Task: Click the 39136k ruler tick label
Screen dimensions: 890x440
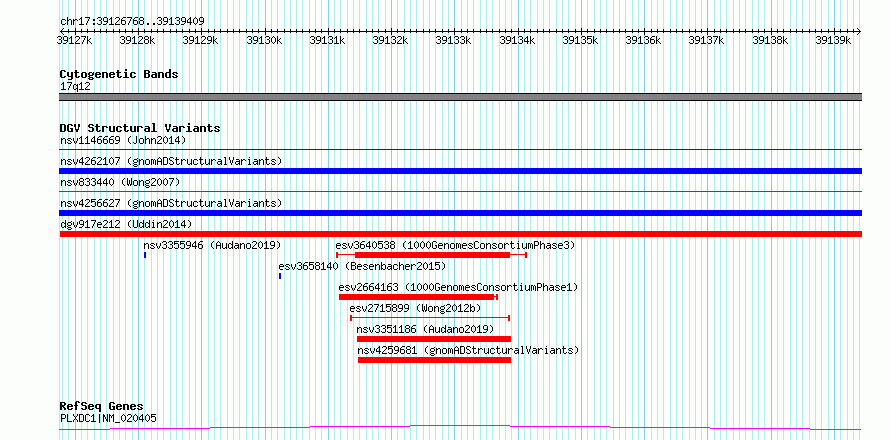Action: (x=643, y=40)
